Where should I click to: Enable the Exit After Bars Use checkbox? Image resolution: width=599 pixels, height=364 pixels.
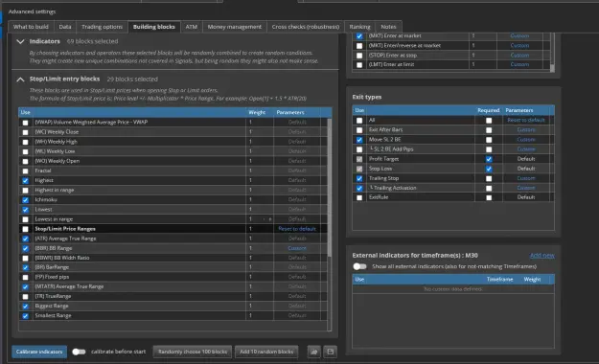359,130
